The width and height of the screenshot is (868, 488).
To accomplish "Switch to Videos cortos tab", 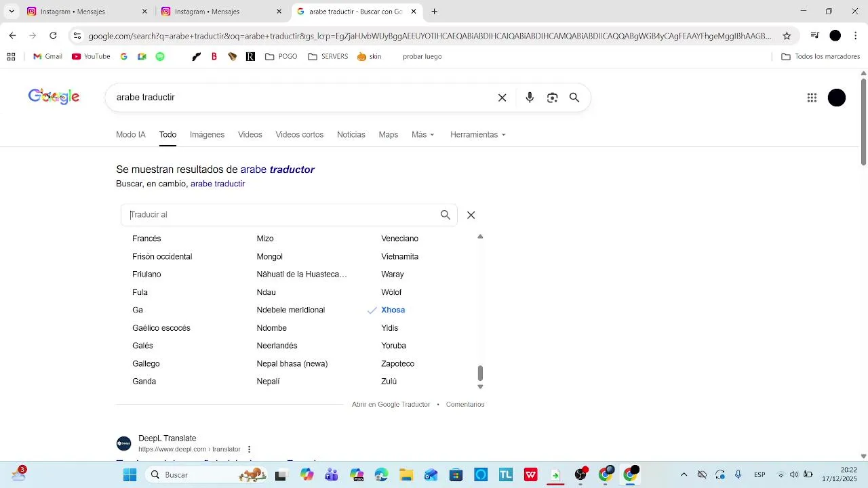I will point(299,135).
